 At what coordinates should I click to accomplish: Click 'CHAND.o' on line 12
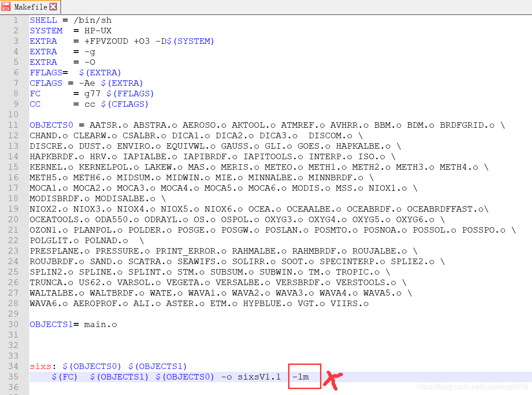(48, 135)
